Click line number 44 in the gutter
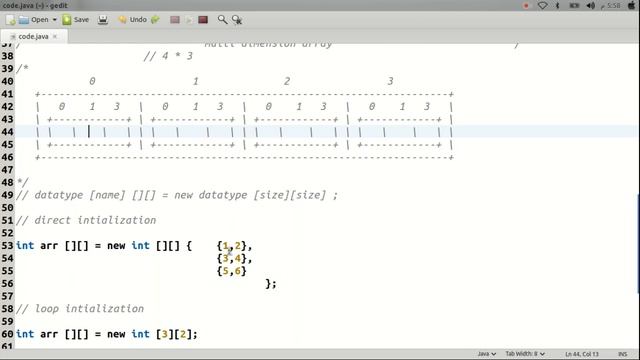Screen dimensions: 640x360 click(x=7, y=132)
